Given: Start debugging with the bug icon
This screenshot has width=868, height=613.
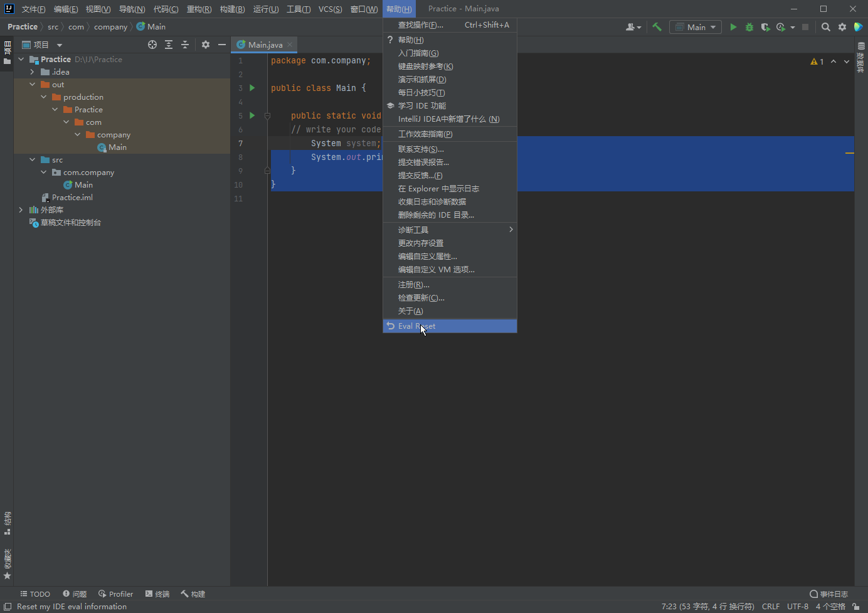Looking at the screenshot, I should click(749, 27).
